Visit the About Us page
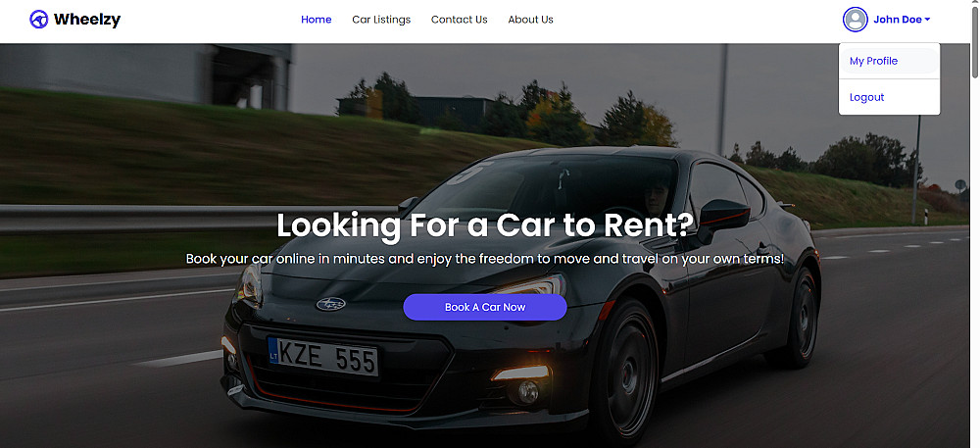Screen dimensions: 980x448 [x=530, y=20]
